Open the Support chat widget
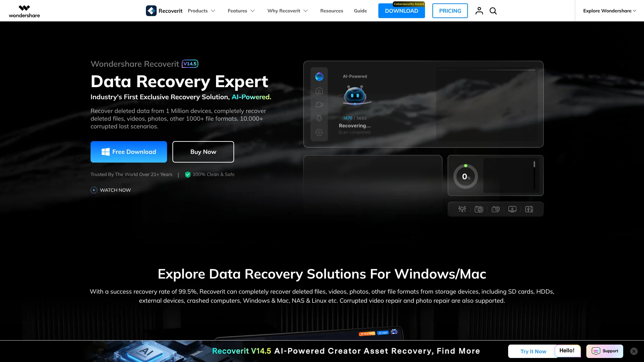Screen dimensions: 644x362 coord(605,351)
